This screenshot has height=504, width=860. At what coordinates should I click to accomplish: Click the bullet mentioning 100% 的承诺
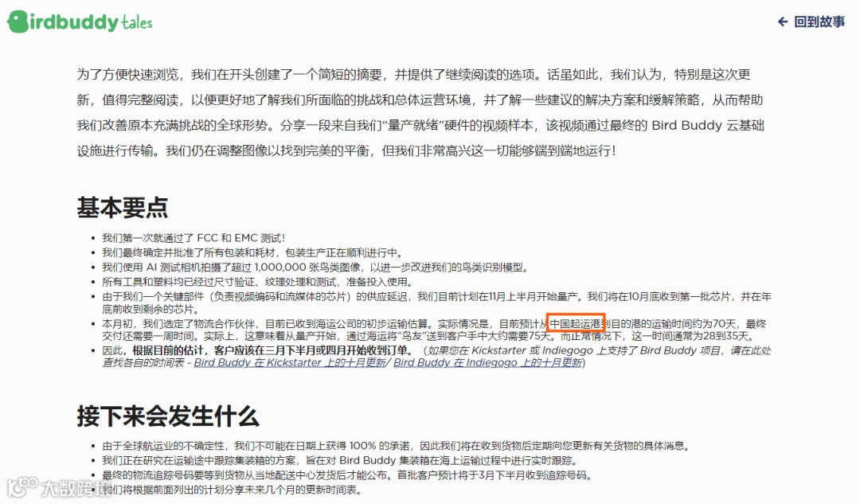tap(396, 446)
